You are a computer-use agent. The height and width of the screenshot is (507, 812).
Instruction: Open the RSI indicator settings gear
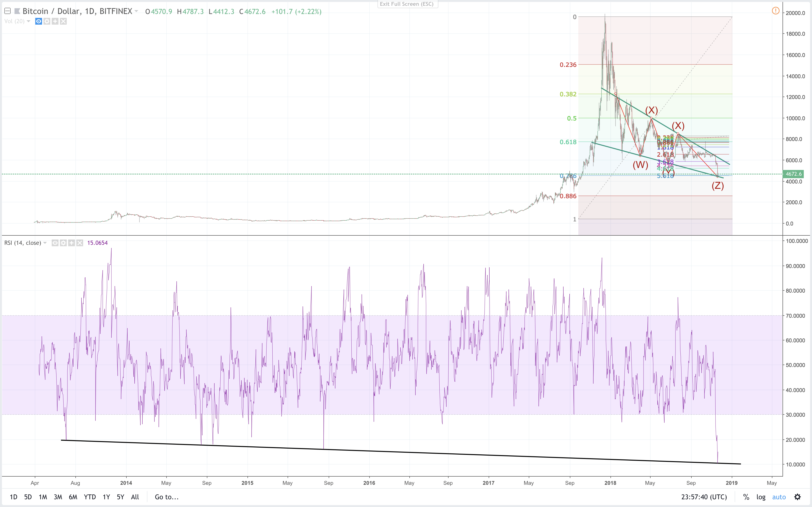[63, 243]
